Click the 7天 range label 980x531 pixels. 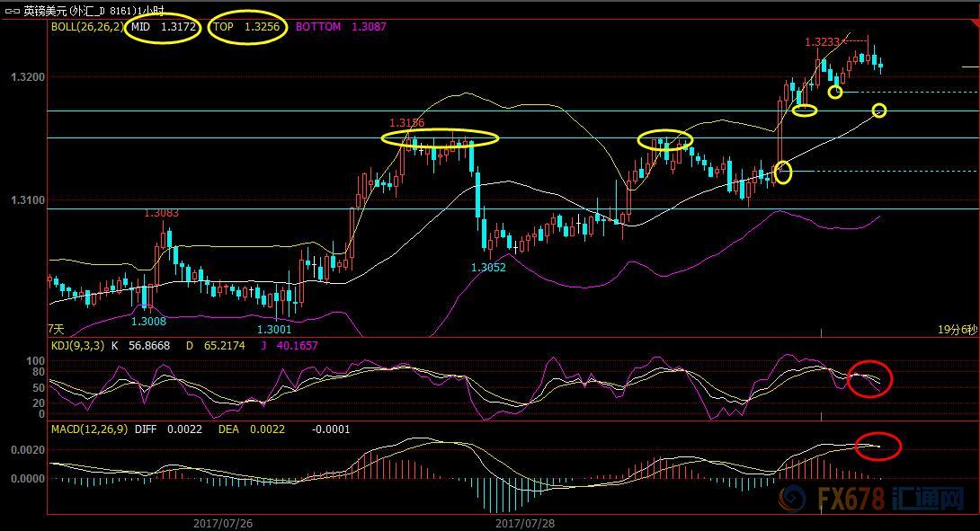click(56, 330)
